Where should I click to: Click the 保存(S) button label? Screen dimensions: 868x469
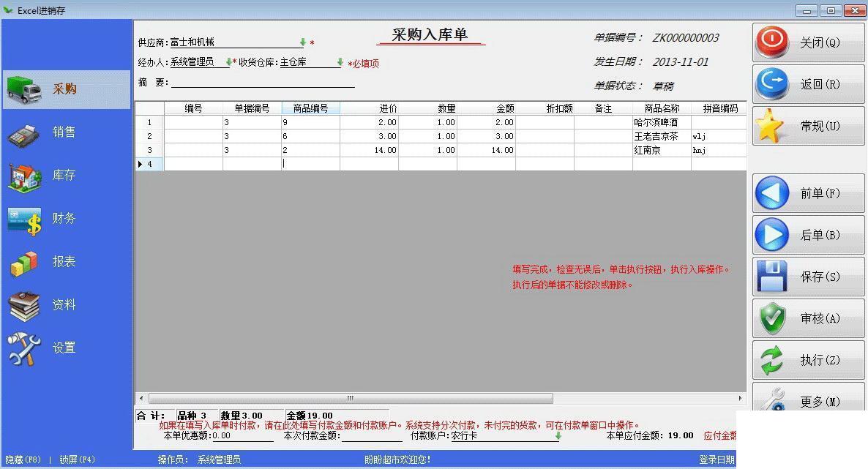coord(820,277)
